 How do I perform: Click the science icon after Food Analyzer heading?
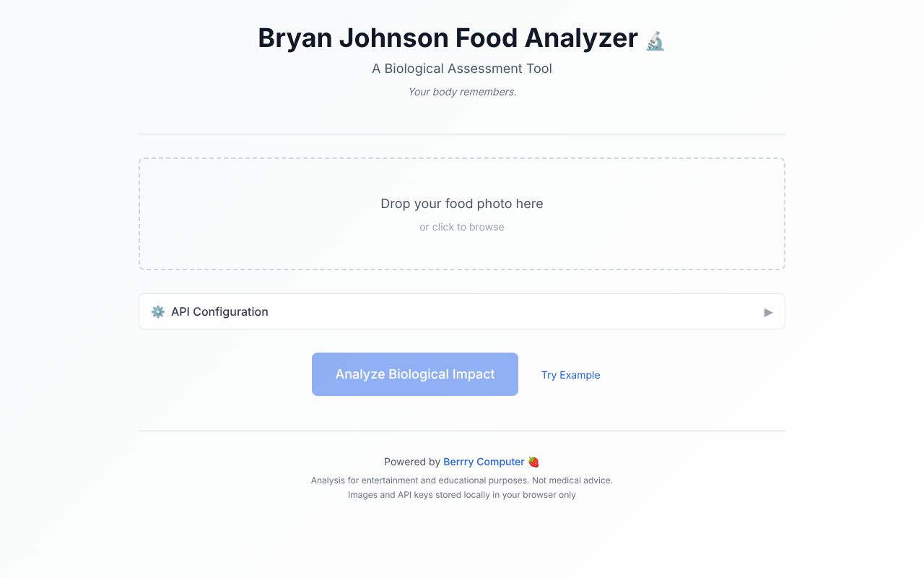(x=654, y=39)
